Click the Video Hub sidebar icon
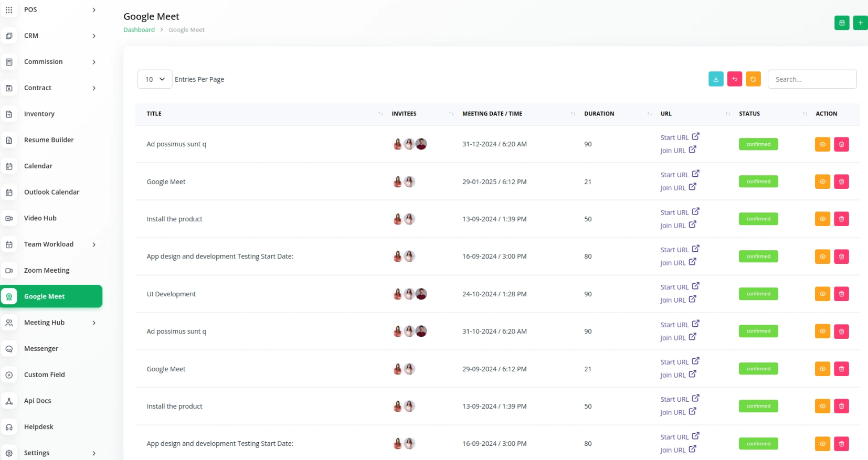This screenshot has height=460, width=868. click(9, 218)
